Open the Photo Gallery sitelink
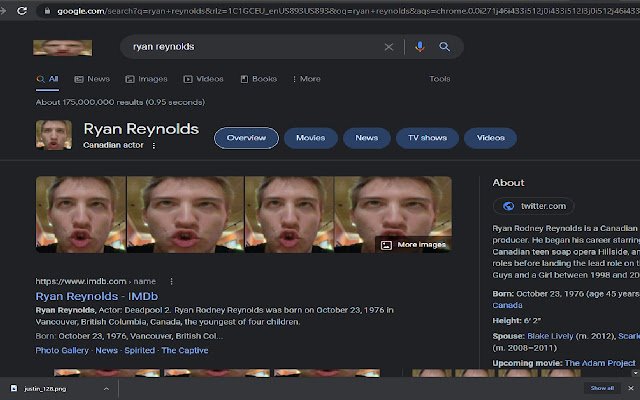 click(62, 351)
